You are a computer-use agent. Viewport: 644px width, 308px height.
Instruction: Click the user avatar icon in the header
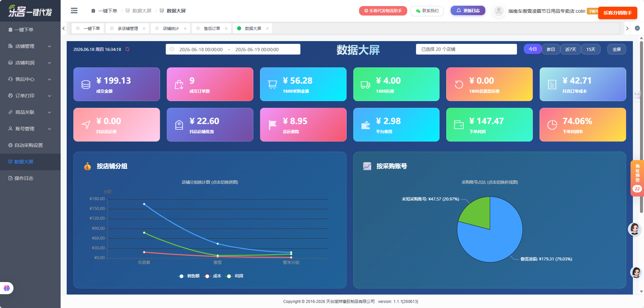[x=498, y=11]
